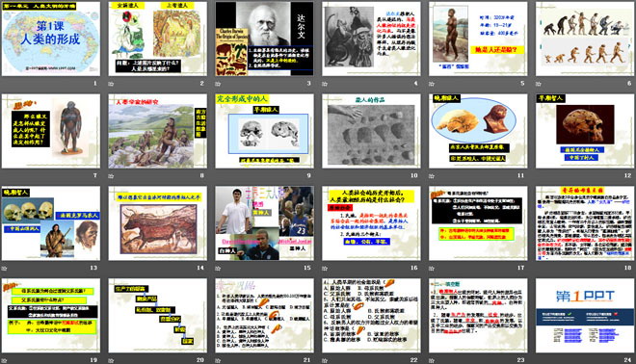Select slide 2 with 女娲造人 and 上帝造人
This screenshot has width=636, height=364.
point(157,39)
